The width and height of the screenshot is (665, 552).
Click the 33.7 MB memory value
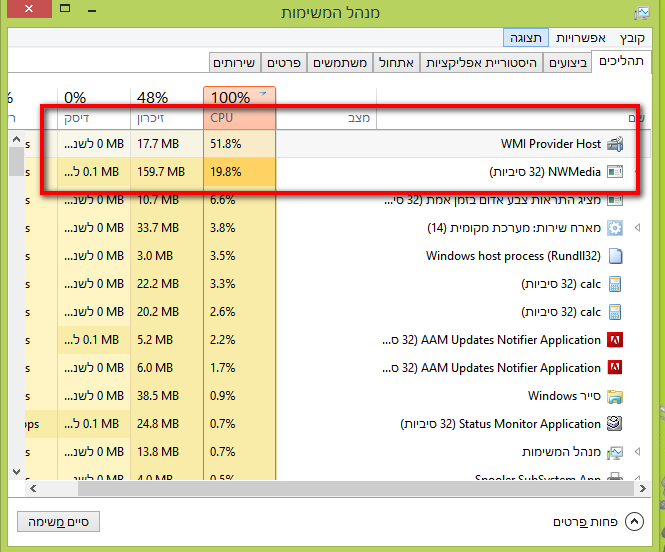tap(158, 228)
